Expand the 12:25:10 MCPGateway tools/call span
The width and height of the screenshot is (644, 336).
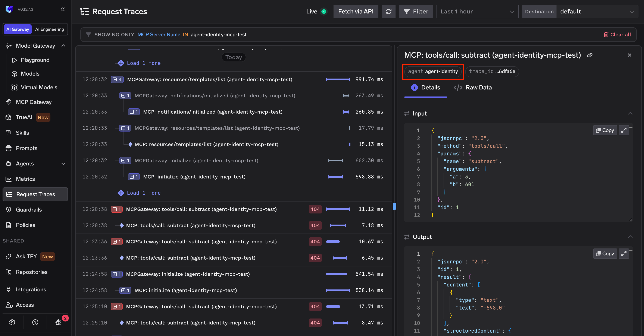[x=116, y=307]
